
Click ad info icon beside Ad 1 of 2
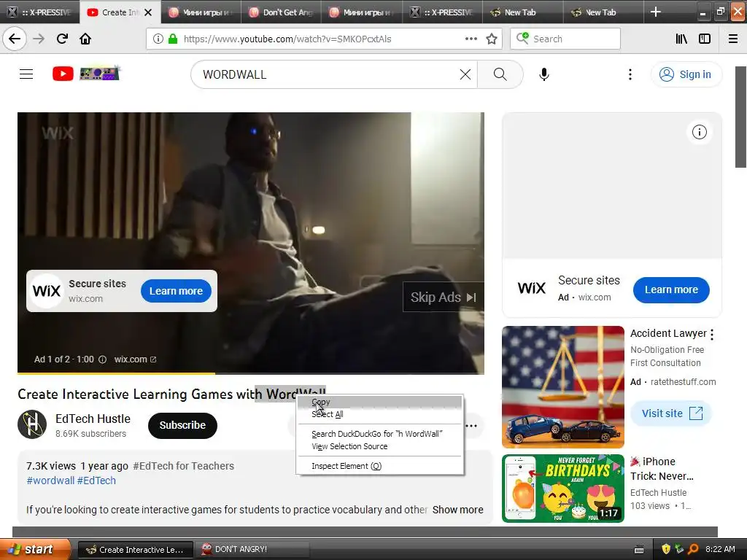tap(102, 359)
